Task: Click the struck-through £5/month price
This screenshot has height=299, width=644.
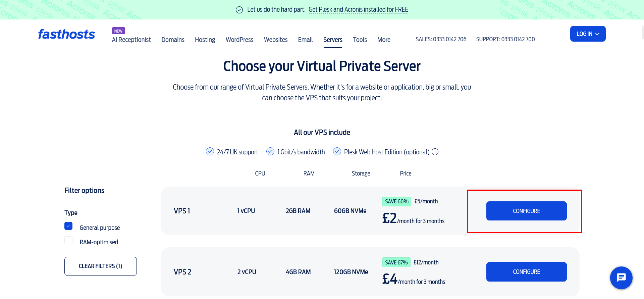Action: pyautogui.click(x=426, y=201)
